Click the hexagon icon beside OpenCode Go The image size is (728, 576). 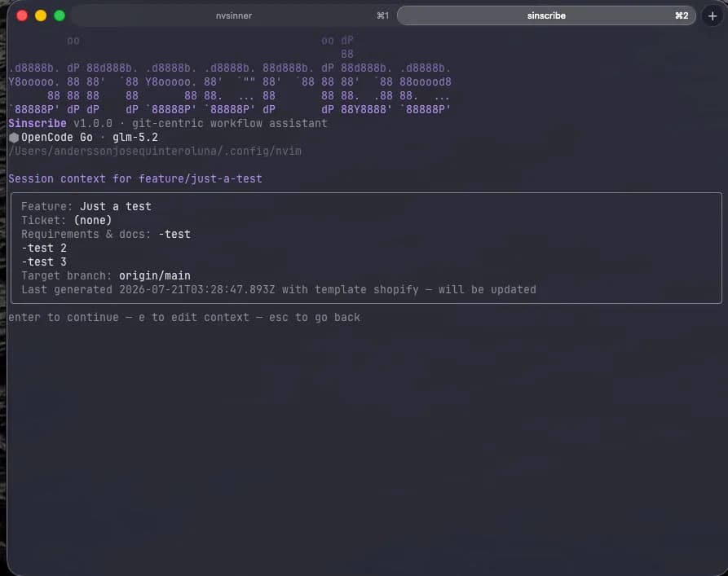[14, 138]
